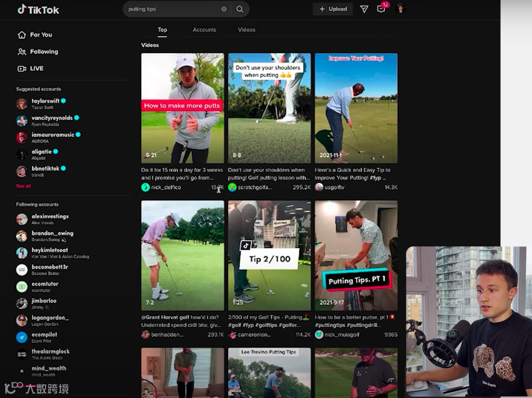Click nick_delfico's author avatar under the video

click(146, 187)
